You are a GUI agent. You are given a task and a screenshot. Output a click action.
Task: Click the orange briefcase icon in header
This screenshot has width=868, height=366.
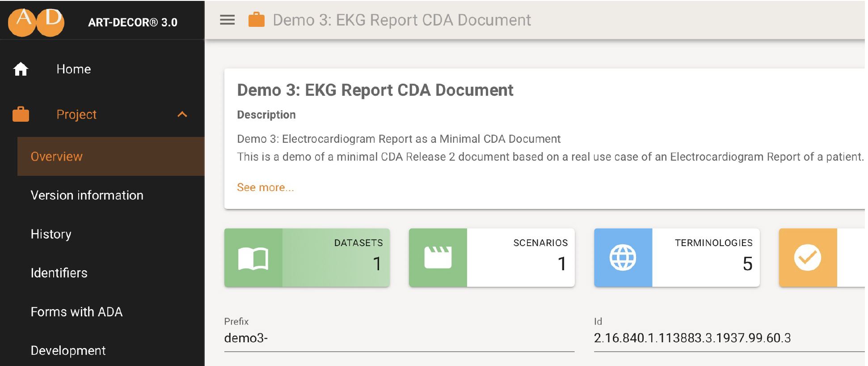click(256, 20)
